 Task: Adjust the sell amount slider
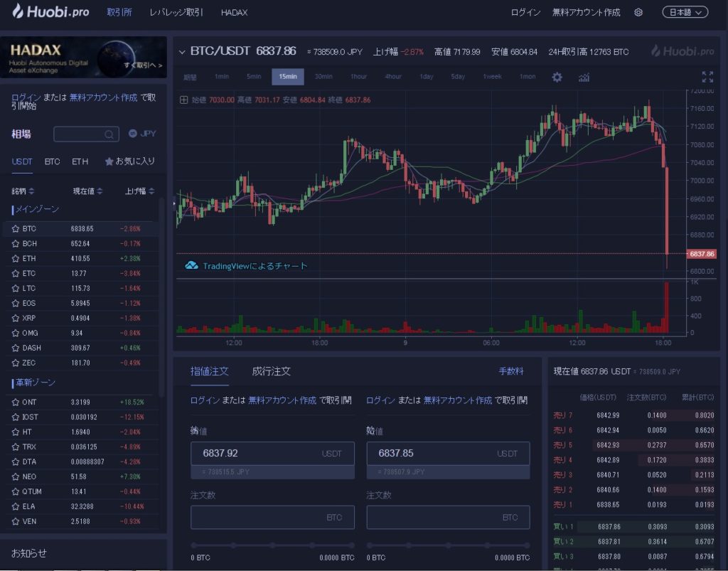448,545
